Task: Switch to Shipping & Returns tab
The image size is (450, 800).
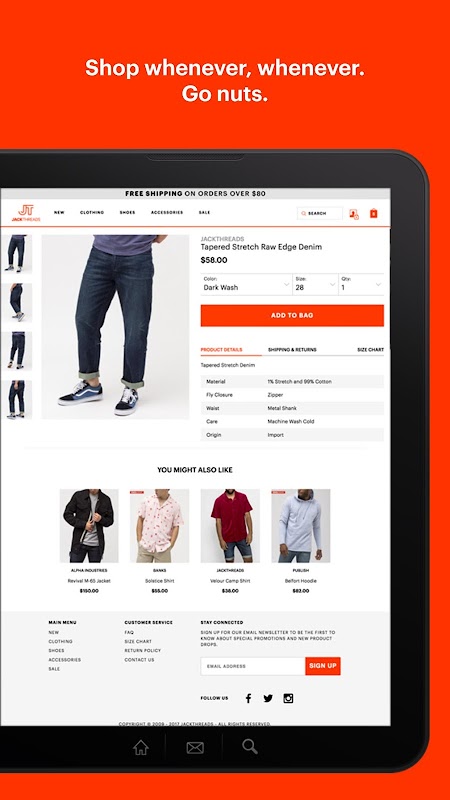Action: [x=292, y=349]
